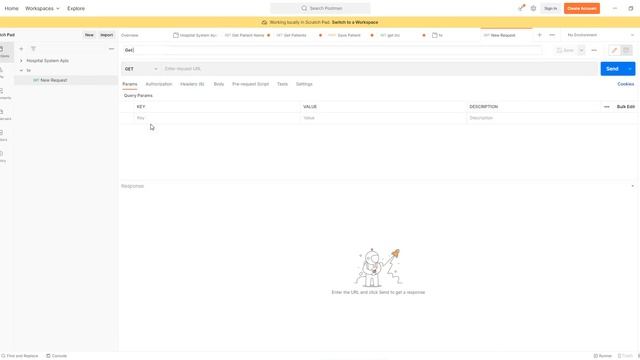Switch to the Authorization tab

click(x=159, y=84)
